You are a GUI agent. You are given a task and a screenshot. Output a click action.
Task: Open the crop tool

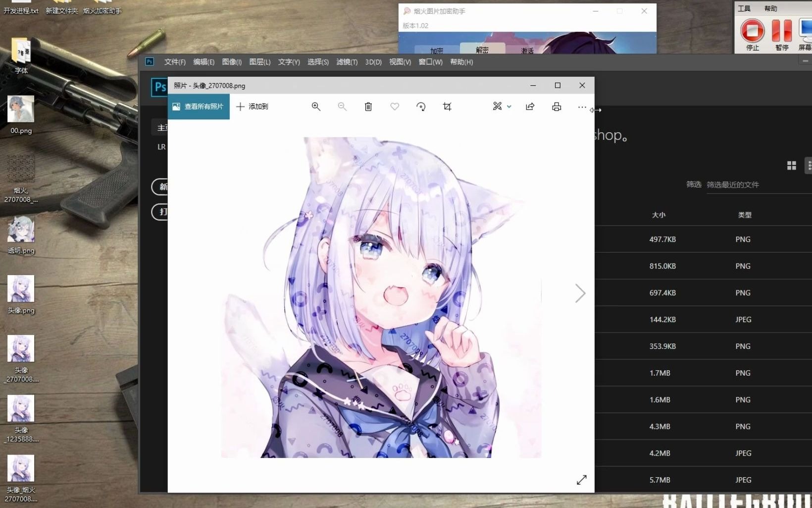(447, 107)
